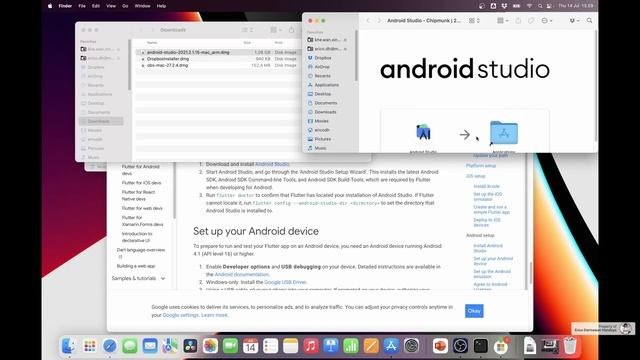640x360 pixels.
Task: Open the action (ellipsis) dropdown in Finder toolbar
Action: 547,20
